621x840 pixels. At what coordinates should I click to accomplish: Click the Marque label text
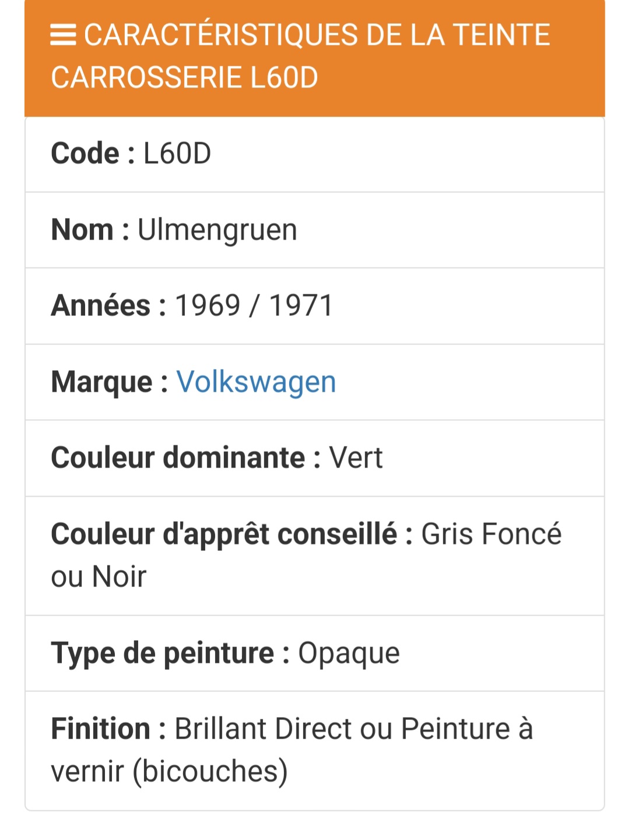(x=109, y=382)
